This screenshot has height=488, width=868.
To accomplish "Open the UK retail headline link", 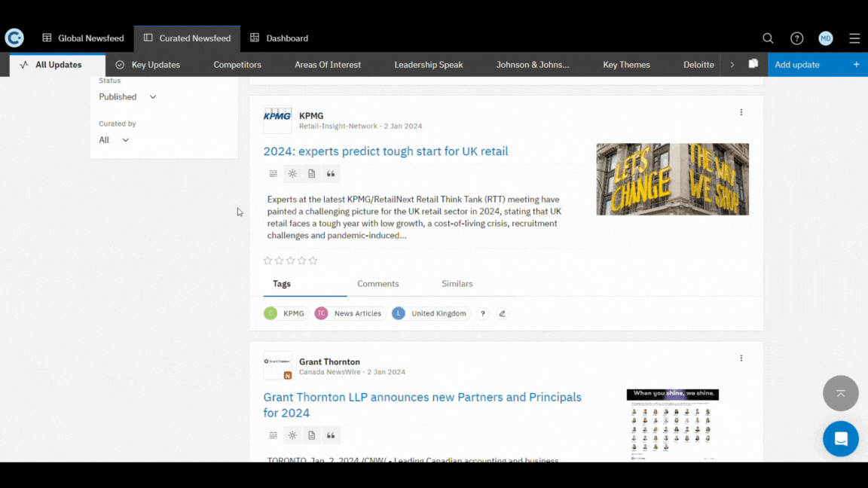I will point(386,151).
